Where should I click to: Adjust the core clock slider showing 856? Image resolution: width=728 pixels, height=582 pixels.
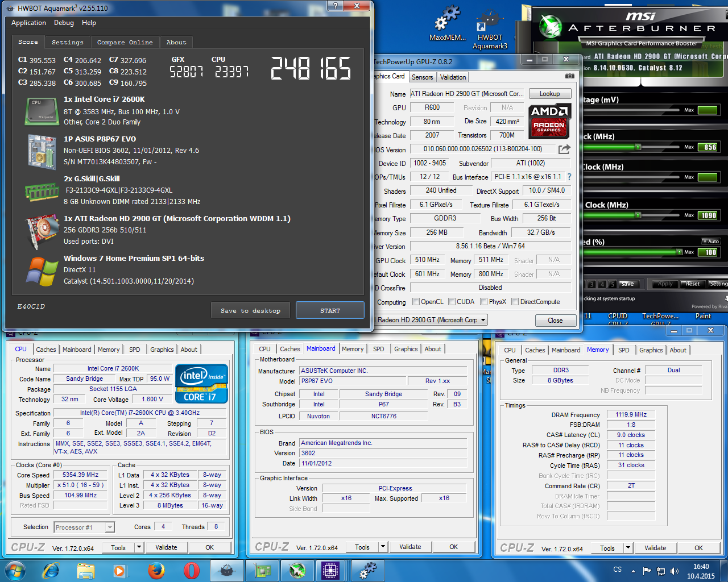tap(638, 147)
